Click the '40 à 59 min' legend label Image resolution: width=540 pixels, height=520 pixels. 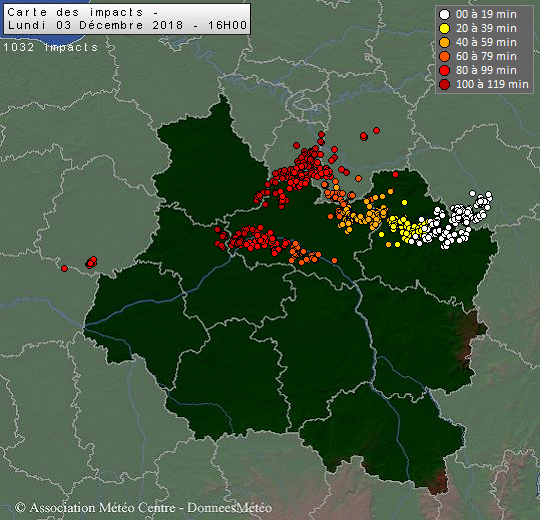[x=486, y=42]
